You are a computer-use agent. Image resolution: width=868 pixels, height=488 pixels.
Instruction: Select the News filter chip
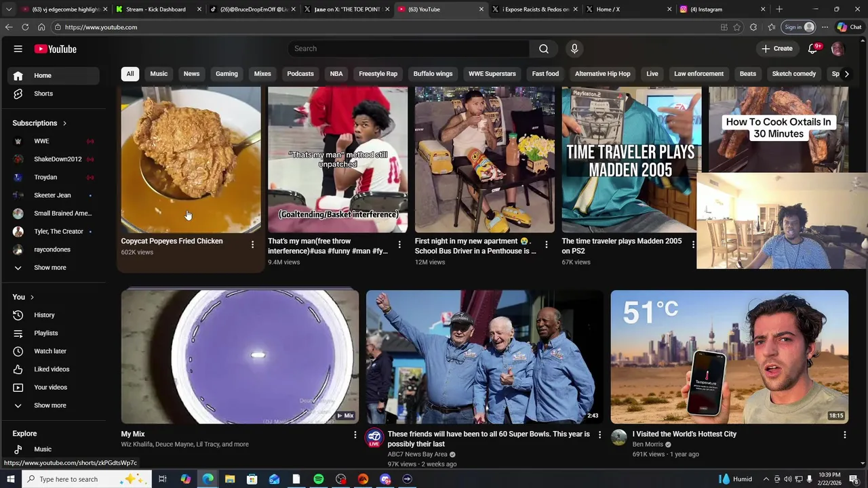click(x=191, y=74)
